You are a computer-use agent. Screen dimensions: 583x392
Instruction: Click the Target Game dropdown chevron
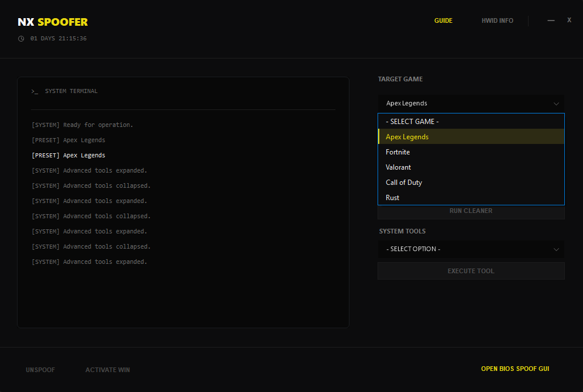coord(556,104)
